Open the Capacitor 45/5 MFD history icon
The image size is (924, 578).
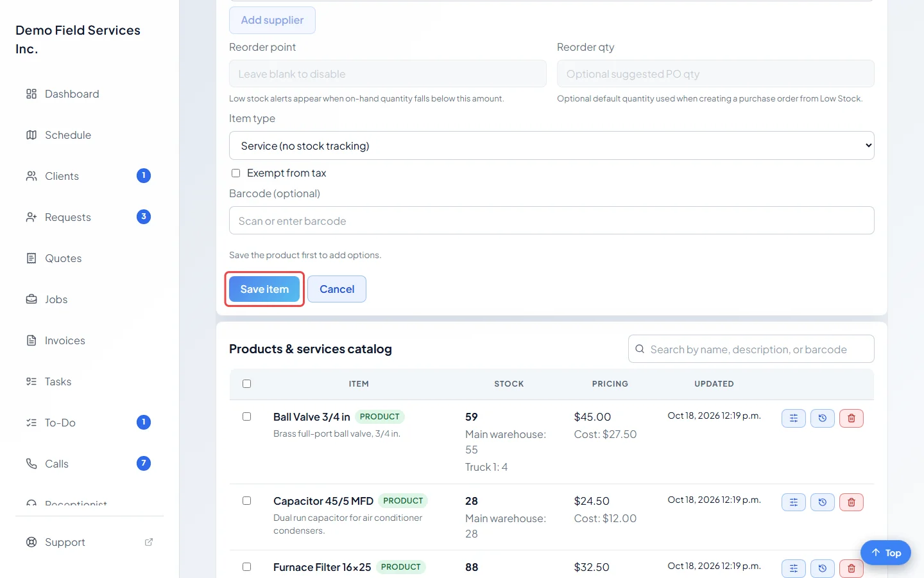[x=823, y=502]
